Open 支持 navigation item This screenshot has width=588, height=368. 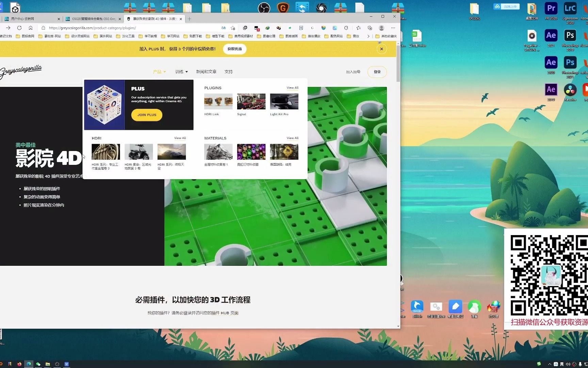[229, 72]
